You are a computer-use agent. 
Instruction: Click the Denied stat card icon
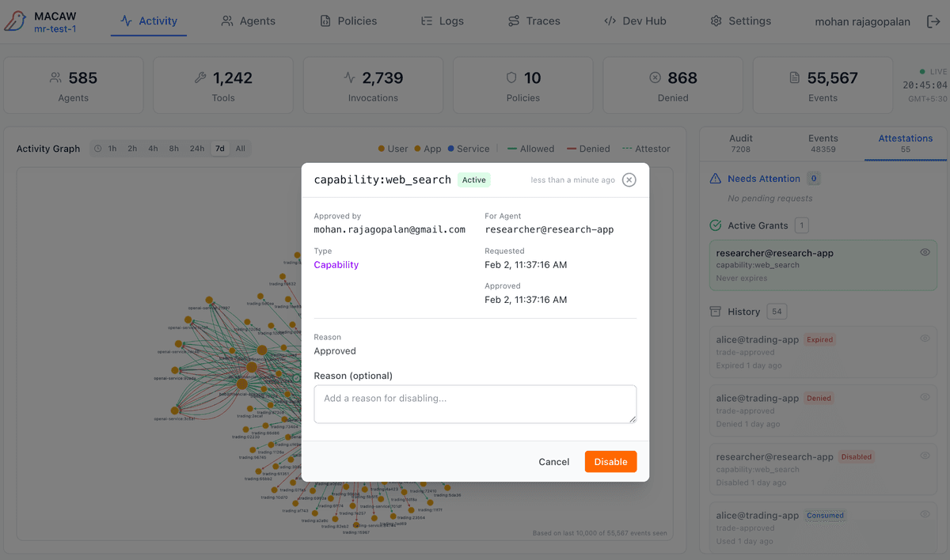[655, 78]
